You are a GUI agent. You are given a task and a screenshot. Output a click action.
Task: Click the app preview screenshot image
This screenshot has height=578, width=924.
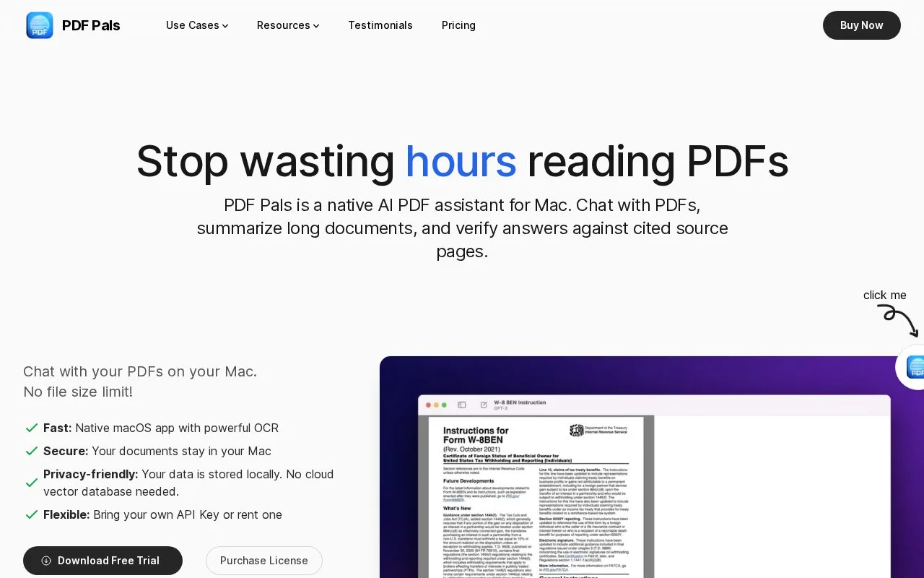point(652,467)
